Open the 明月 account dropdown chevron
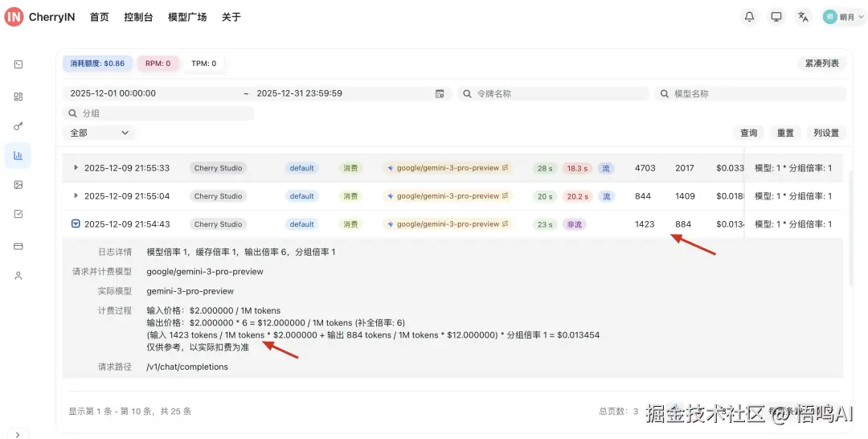Viewport: 868px width, 439px height. [861, 18]
